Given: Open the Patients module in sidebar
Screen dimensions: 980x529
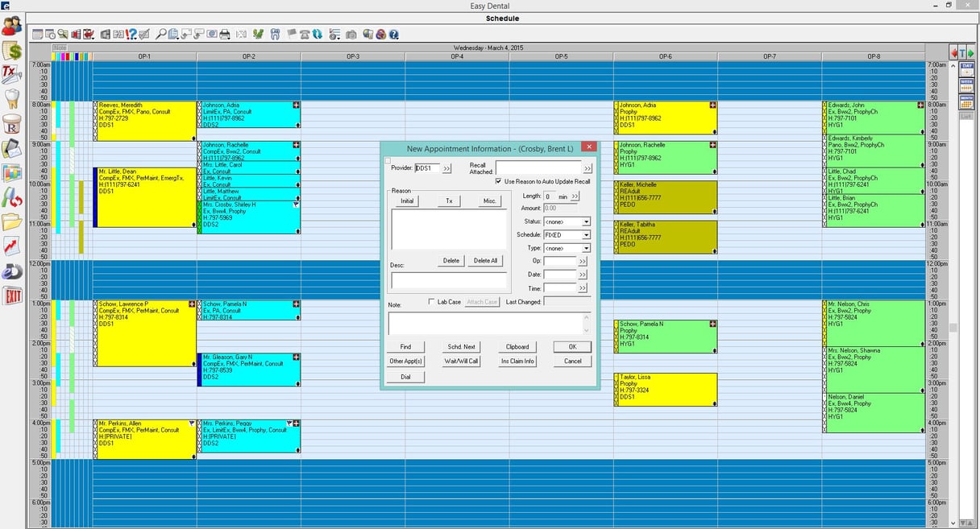Looking at the screenshot, I should [x=11, y=26].
